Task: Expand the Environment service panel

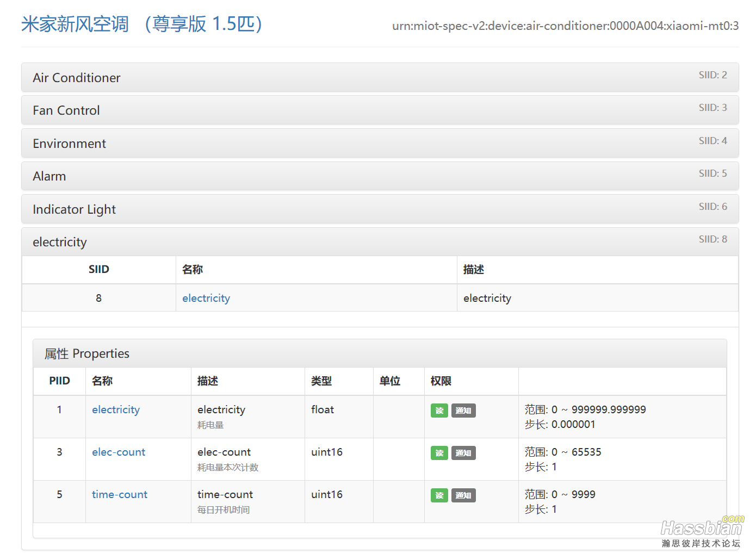Action: 380,143
